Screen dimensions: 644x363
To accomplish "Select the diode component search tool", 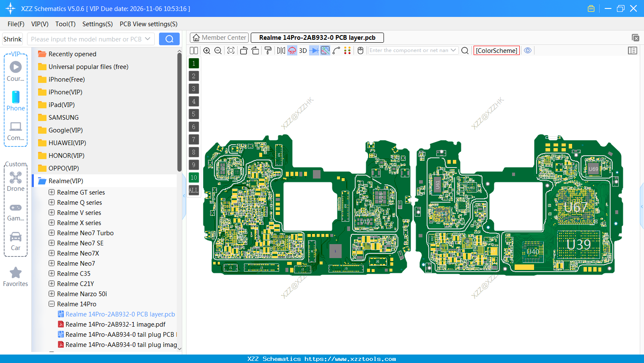I will tap(313, 50).
